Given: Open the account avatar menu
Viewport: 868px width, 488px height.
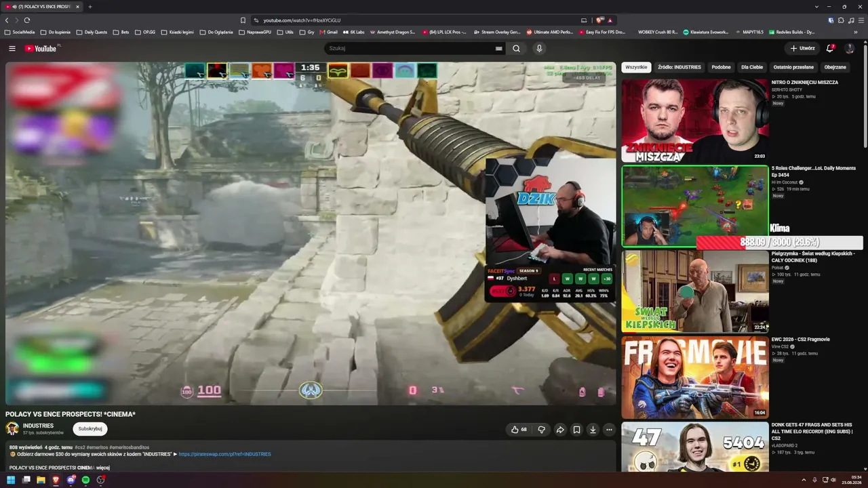Looking at the screenshot, I should tap(849, 48).
